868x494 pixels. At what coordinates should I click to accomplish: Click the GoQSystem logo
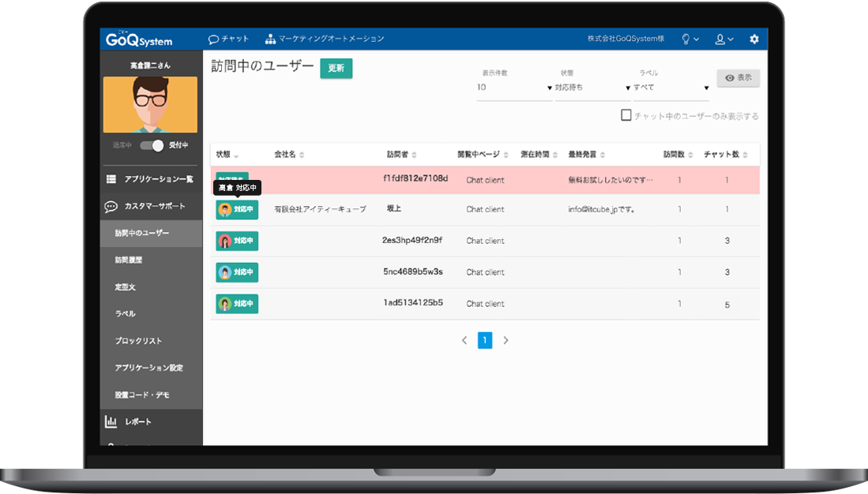tap(139, 39)
